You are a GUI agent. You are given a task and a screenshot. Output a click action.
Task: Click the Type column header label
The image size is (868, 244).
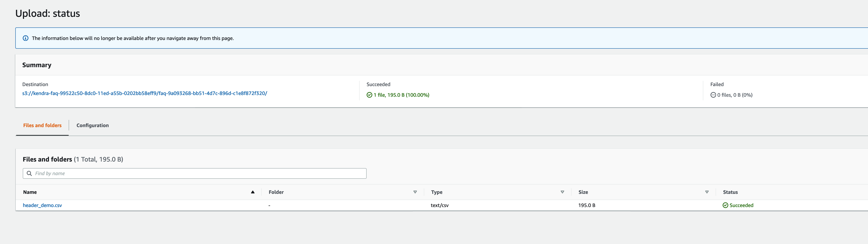point(437,192)
